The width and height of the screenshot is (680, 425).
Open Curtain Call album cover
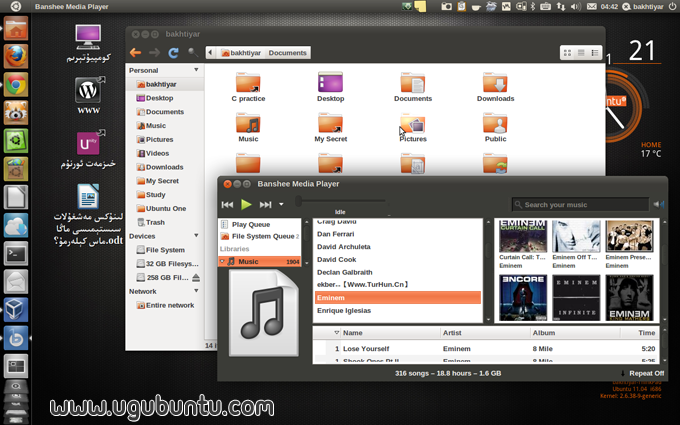pyautogui.click(x=523, y=236)
